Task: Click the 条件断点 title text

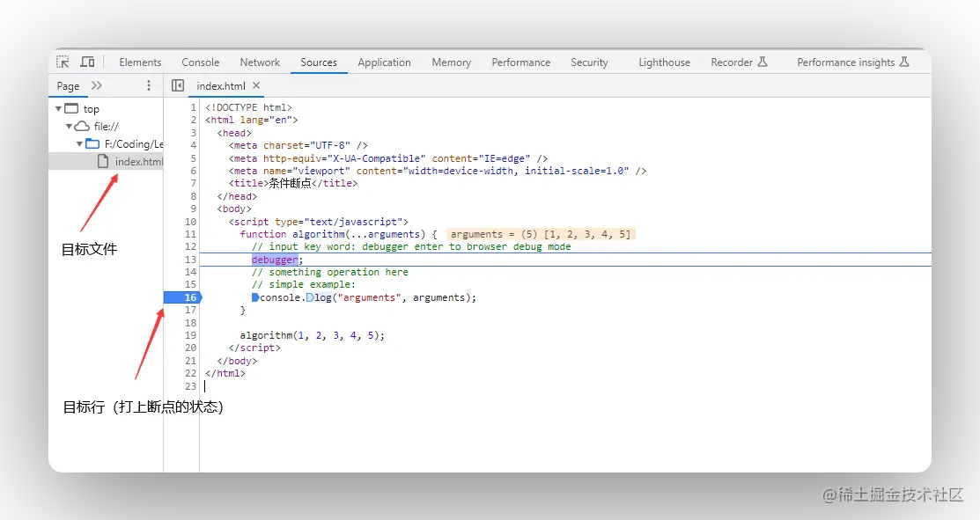Action: [290, 183]
